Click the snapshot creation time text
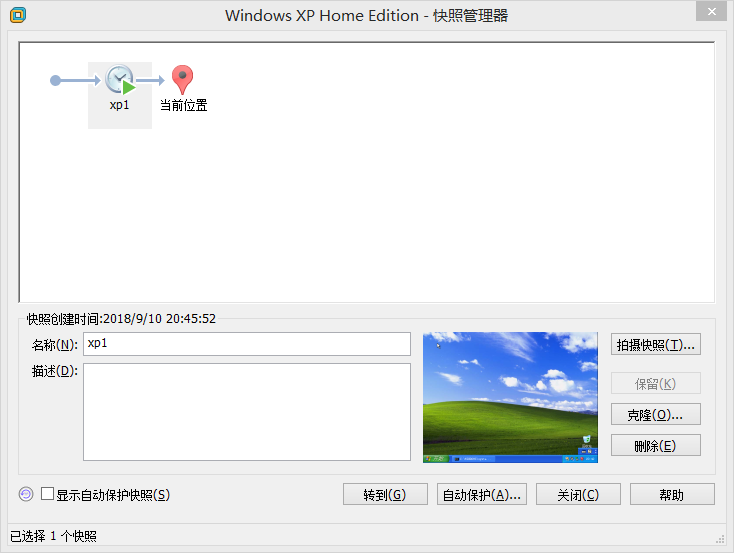Viewport: 734px width, 553px height. (121, 319)
